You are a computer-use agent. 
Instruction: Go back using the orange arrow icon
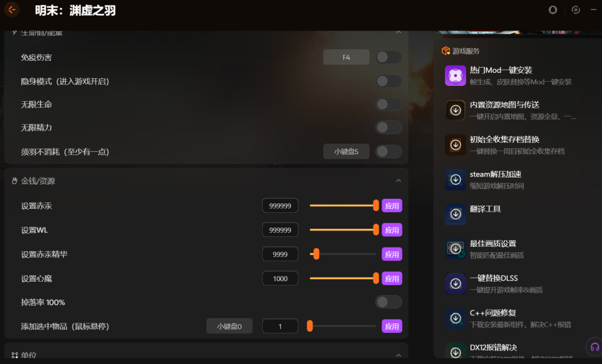point(12,9)
